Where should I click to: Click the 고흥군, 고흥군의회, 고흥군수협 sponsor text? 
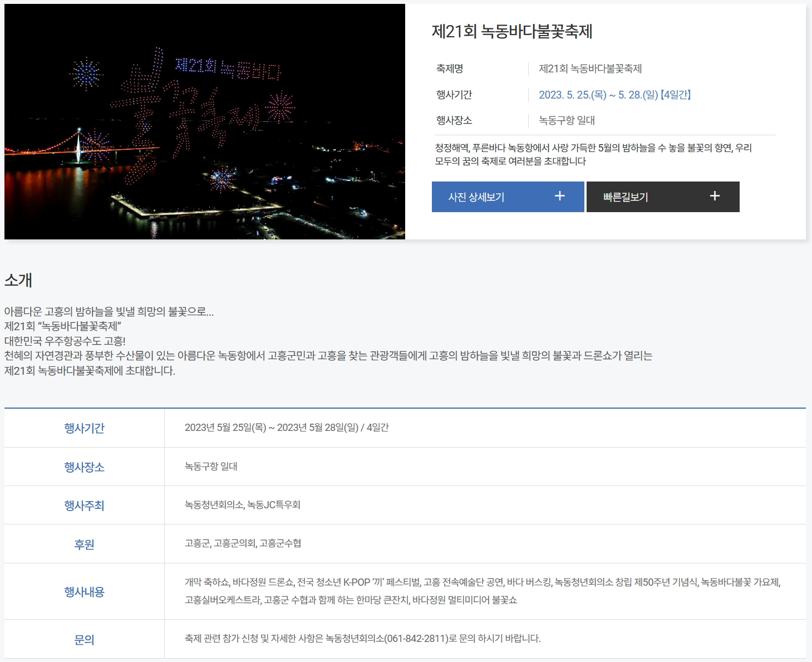(x=243, y=543)
